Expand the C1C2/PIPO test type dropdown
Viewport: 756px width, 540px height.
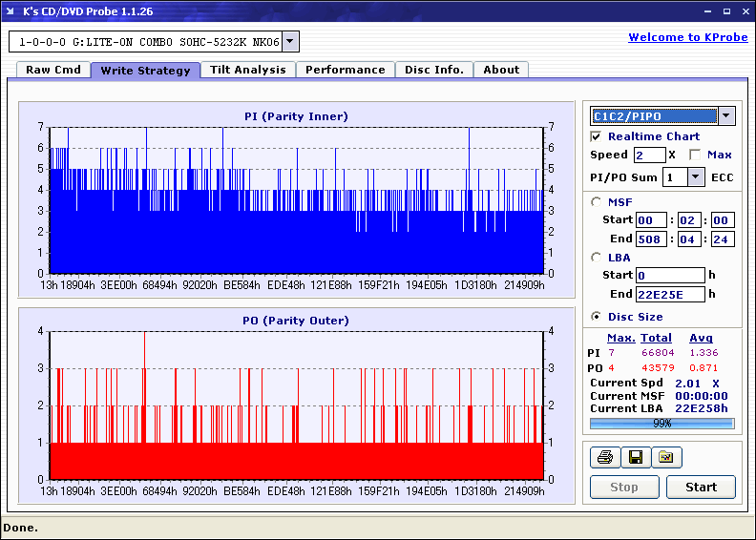[726, 116]
